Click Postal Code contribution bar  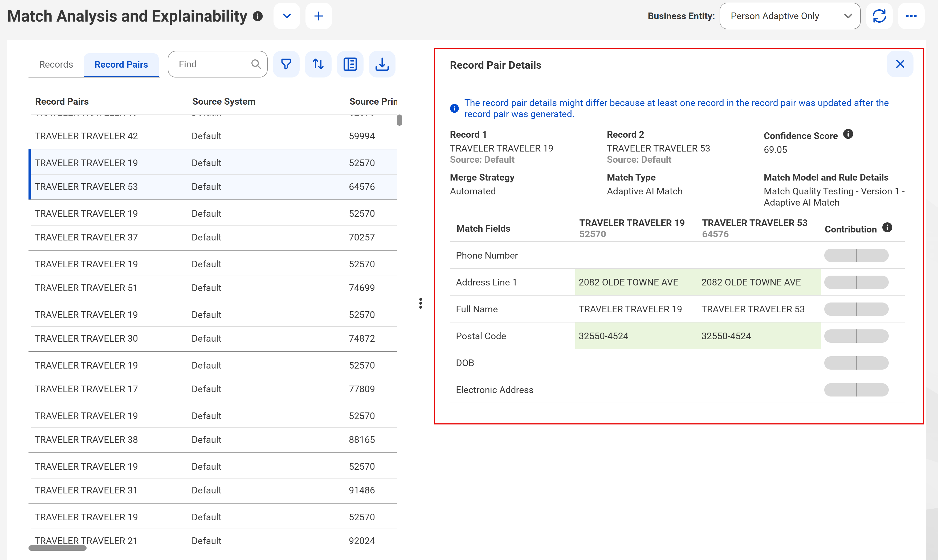point(856,336)
